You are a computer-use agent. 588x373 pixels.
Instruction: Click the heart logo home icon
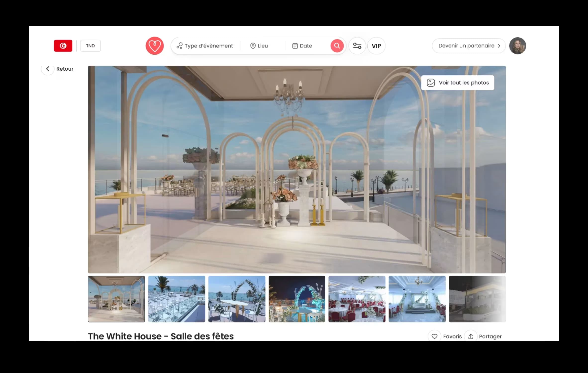[x=154, y=46]
